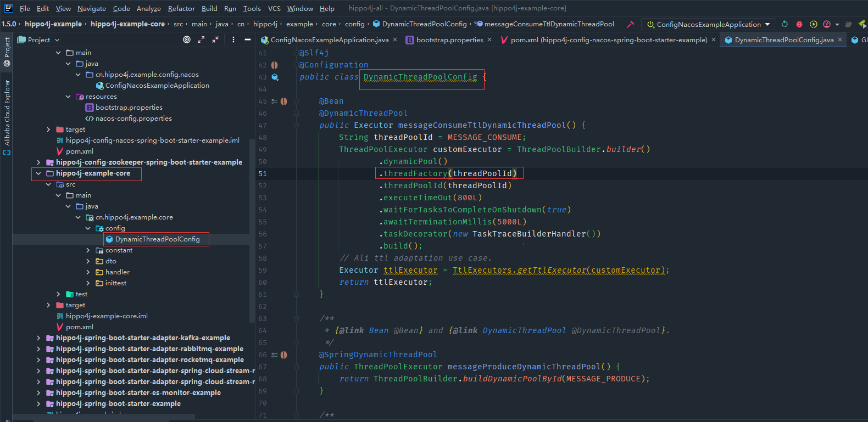Open the ConfigNacosExampleApplication run configuration dropdown
The width and height of the screenshot is (868, 422).
coord(709,24)
